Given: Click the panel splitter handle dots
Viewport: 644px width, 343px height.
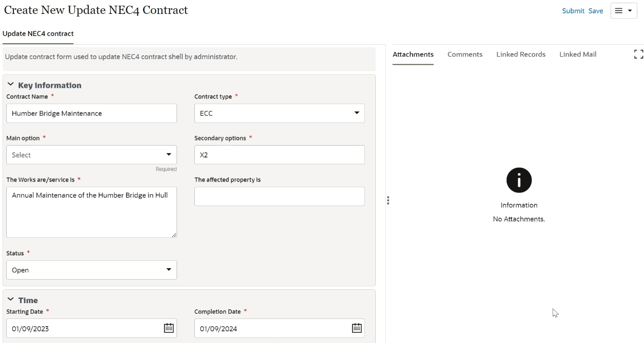Looking at the screenshot, I should (388, 200).
